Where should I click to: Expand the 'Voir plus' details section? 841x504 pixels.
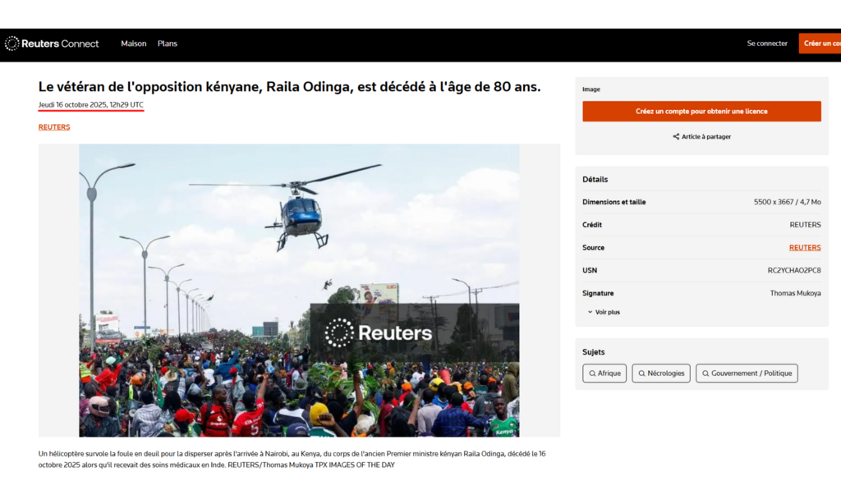click(x=604, y=311)
